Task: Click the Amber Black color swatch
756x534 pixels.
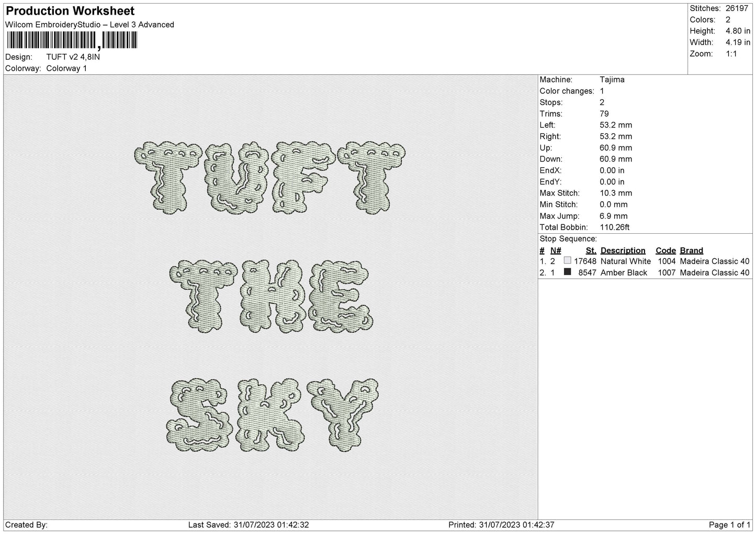Action: tap(567, 272)
